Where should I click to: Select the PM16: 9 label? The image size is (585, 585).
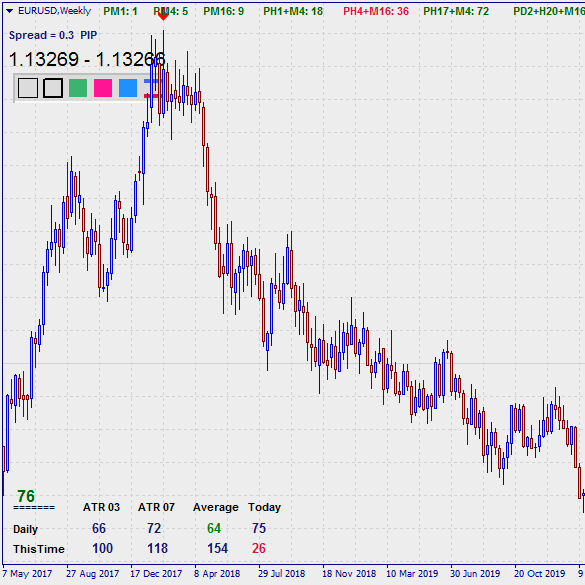223,11
